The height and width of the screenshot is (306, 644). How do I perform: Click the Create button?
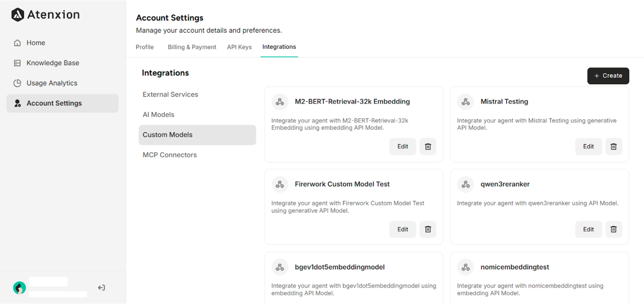(608, 76)
